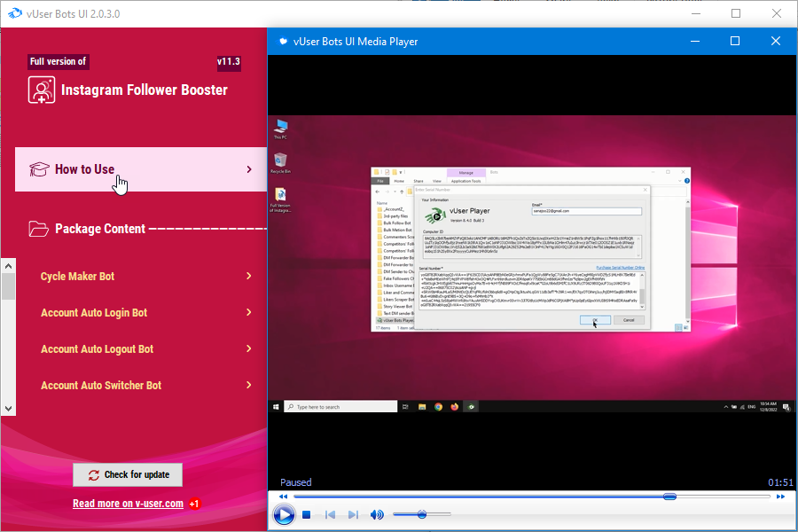This screenshot has height=532, width=798.
Task: Expand the How to Use chevron
Action: pyautogui.click(x=249, y=169)
